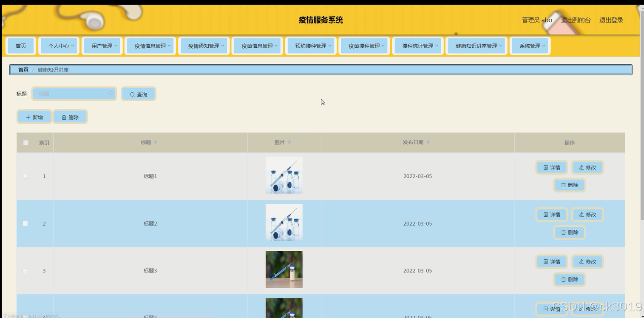Click the plus icon on the 新增 button
644x318 pixels.
coord(28,117)
